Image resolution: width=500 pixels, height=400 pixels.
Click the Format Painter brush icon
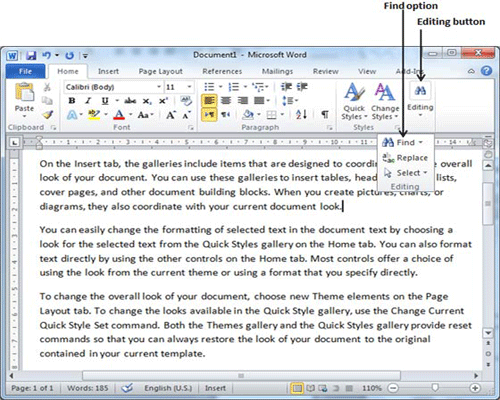(48, 115)
